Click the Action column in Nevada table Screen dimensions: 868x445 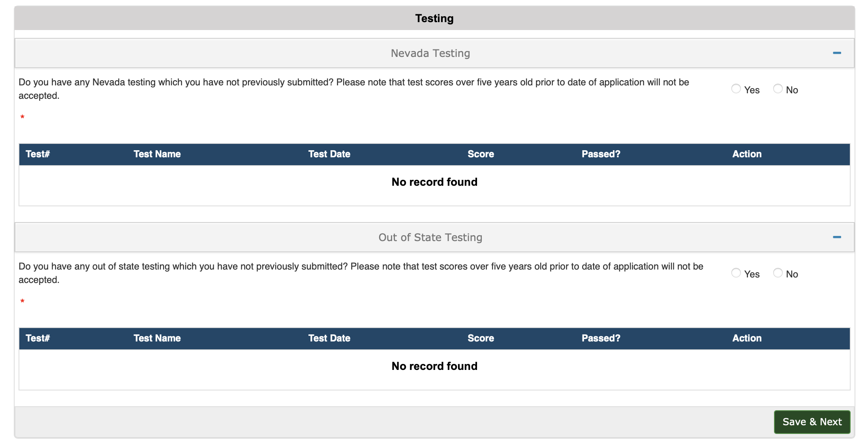point(747,154)
